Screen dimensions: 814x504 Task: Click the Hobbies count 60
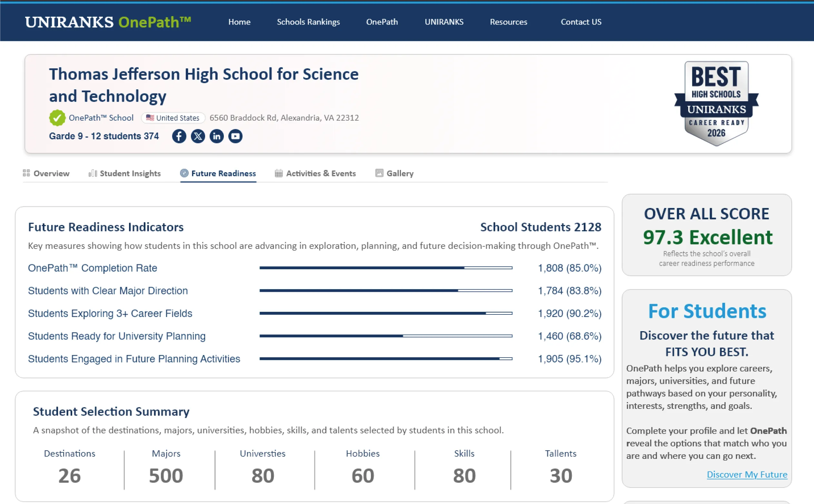tap(363, 475)
